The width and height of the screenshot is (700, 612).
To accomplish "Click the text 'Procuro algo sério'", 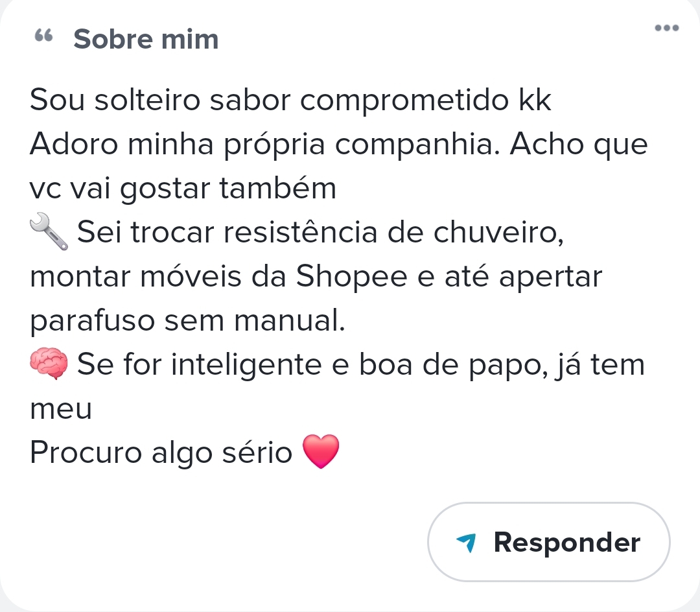I will coord(161,453).
